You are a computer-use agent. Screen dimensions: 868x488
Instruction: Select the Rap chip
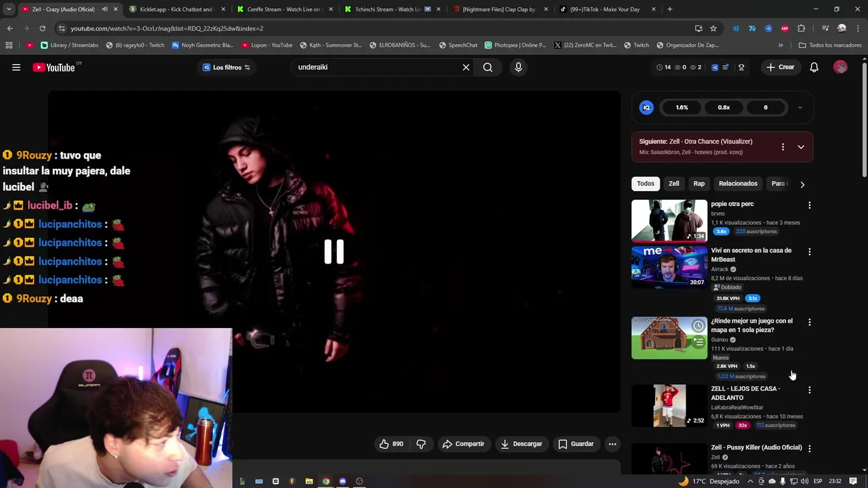(x=698, y=184)
